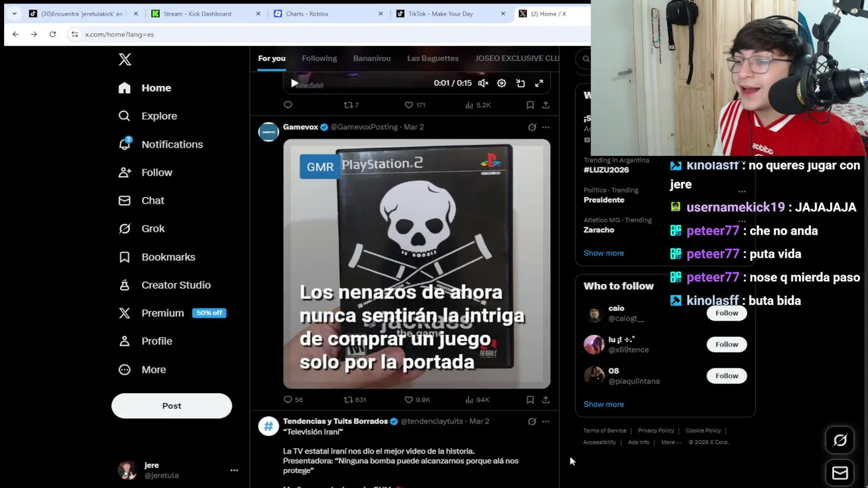Screen dimensions: 868x488
Task: Reply to the top video post
Action: pos(288,105)
